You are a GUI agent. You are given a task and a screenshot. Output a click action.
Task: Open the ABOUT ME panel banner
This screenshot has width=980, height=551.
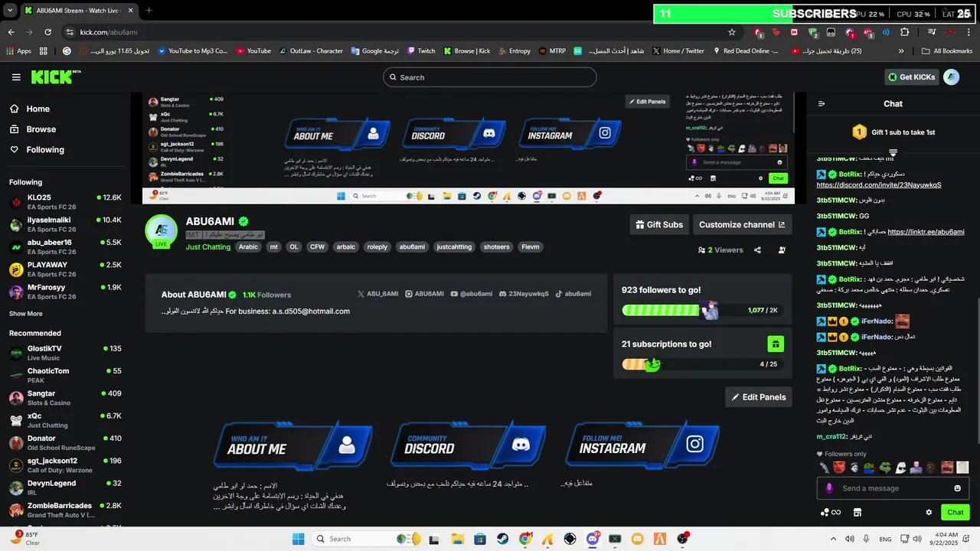coord(293,445)
